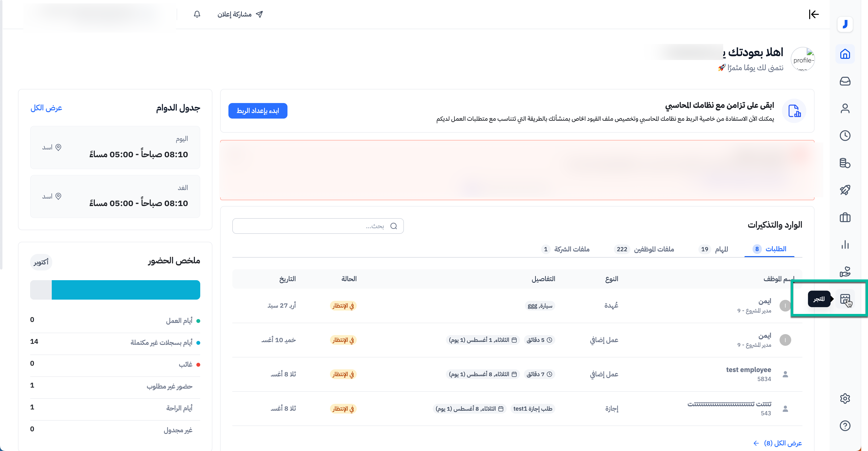The width and height of the screenshot is (868, 451).
Task: Click the attendance summary progress bar
Action: coord(115,290)
